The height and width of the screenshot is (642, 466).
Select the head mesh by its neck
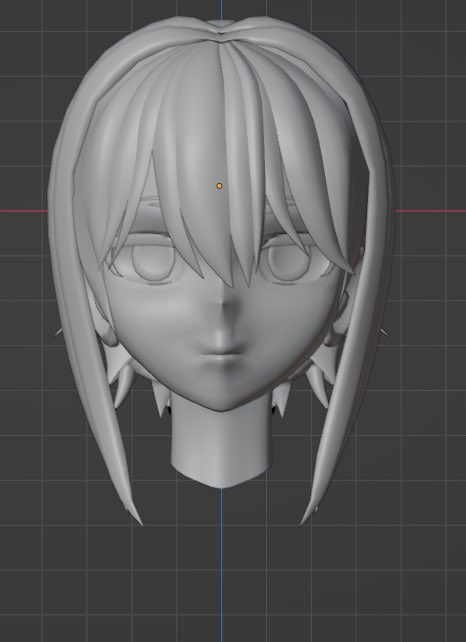pos(221,444)
